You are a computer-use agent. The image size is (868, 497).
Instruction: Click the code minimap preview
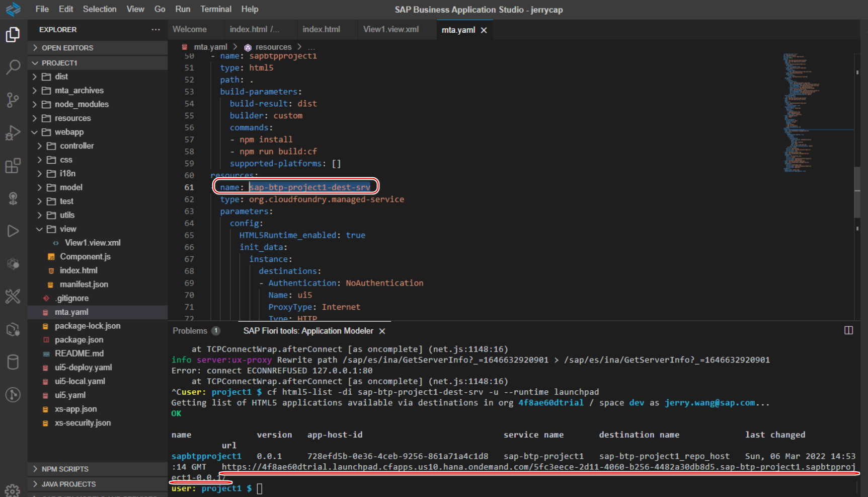pyautogui.click(x=801, y=113)
